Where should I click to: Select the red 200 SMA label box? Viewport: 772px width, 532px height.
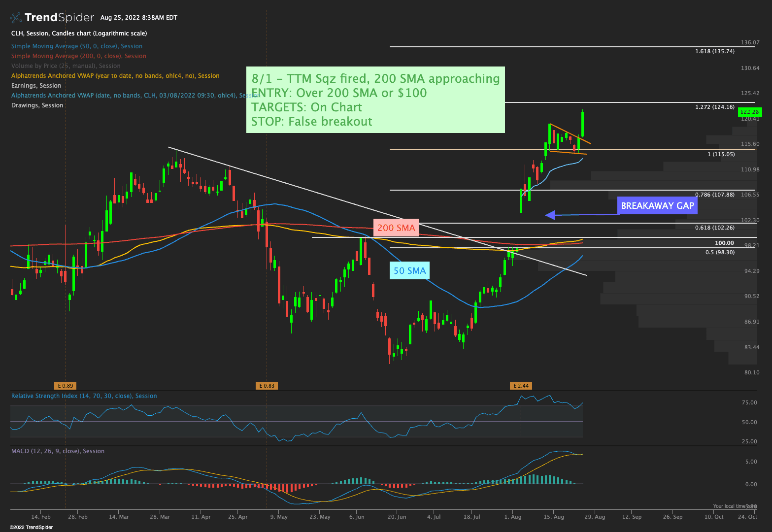coord(396,228)
